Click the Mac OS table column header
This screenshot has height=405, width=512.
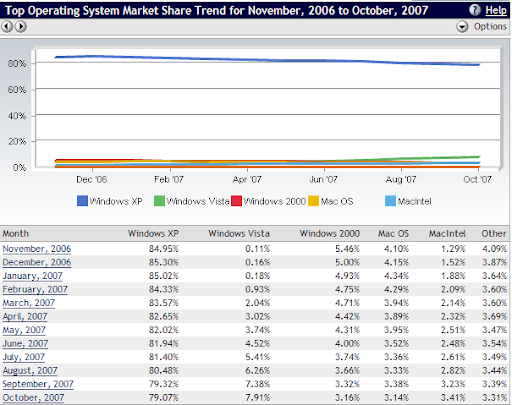393,234
